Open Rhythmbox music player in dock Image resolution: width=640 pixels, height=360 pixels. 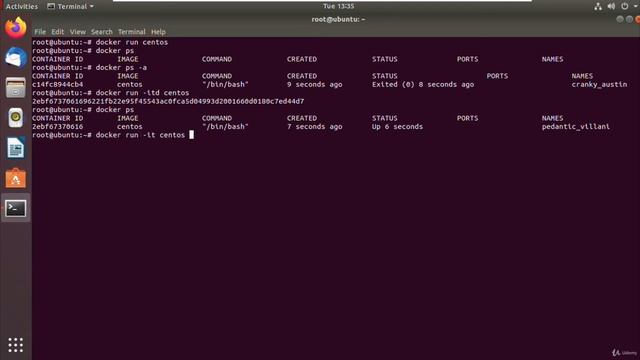click(16, 118)
